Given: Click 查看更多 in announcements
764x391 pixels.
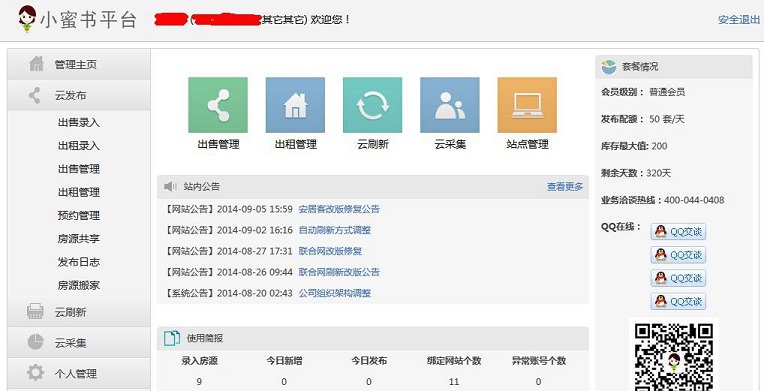Looking at the screenshot, I should coord(565,186).
